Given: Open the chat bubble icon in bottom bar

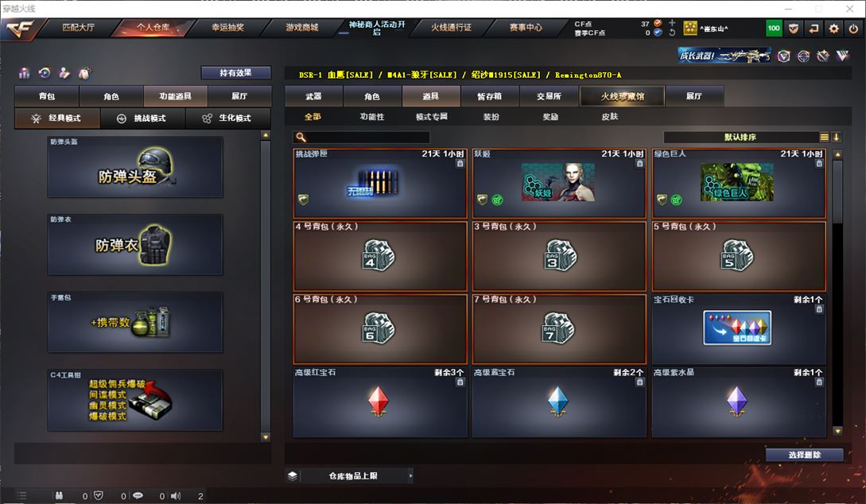Looking at the screenshot, I should (138, 496).
